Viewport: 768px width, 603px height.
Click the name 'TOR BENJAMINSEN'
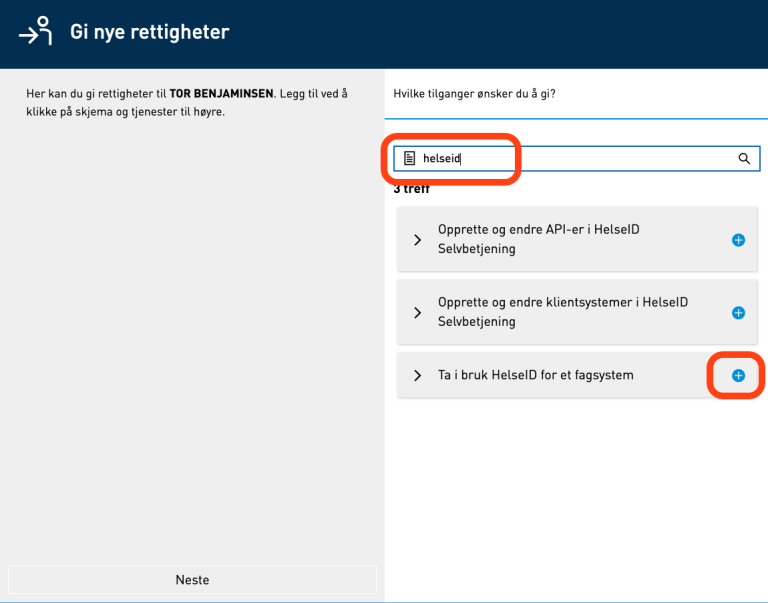click(x=221, y=94)
